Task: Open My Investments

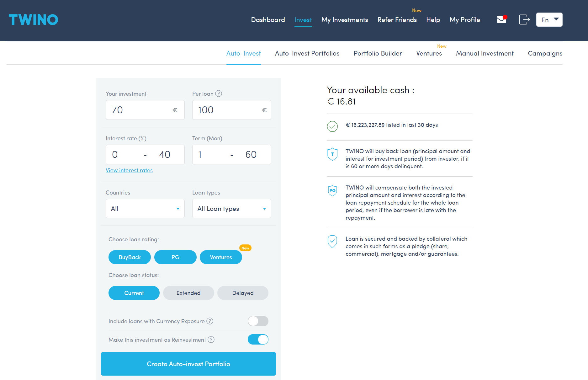Action: [x=345, y=20]
